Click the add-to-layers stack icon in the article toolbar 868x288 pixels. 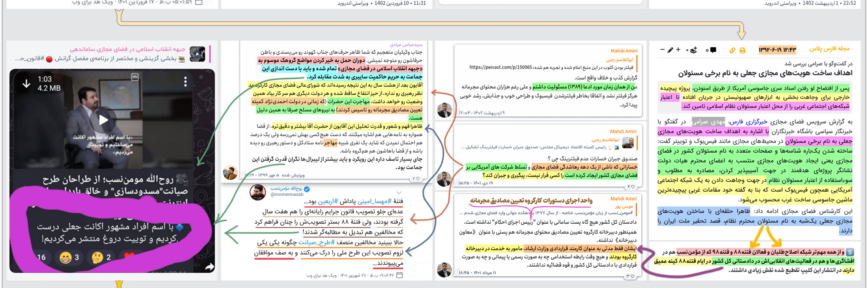coord(693,50)
